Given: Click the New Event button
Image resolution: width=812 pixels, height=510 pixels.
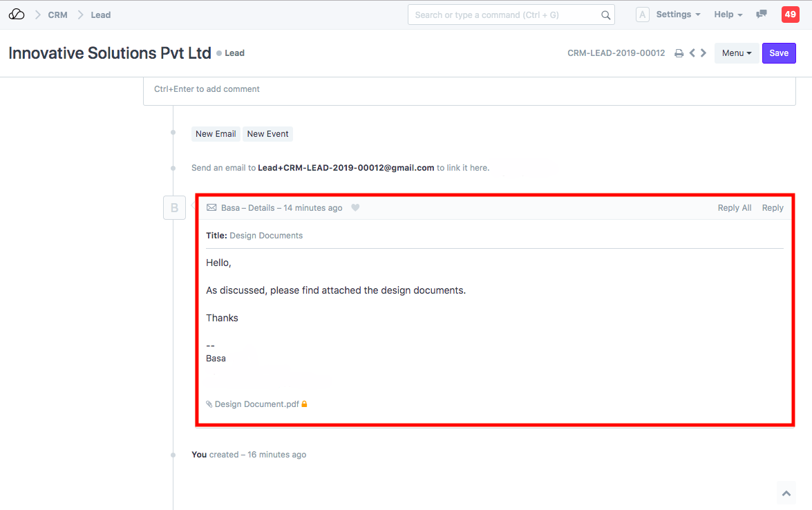Looking at the screenshot, I should (267, 134).
